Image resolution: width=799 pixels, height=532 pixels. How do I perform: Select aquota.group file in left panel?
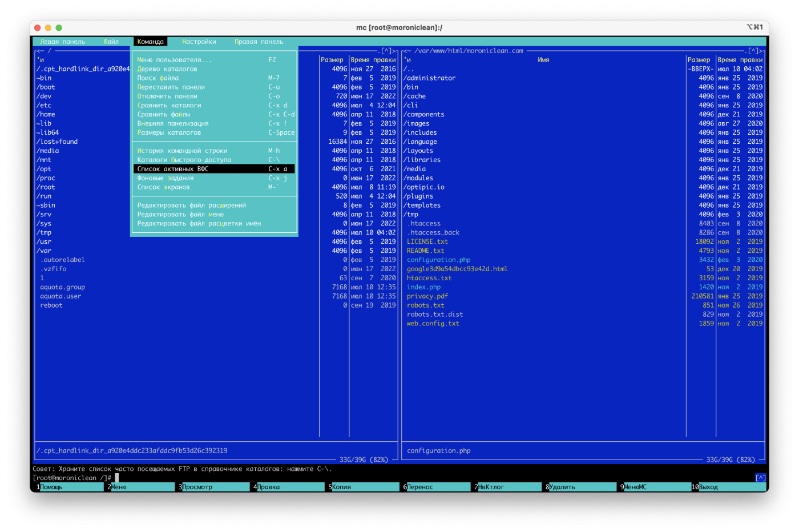point(216,287)
